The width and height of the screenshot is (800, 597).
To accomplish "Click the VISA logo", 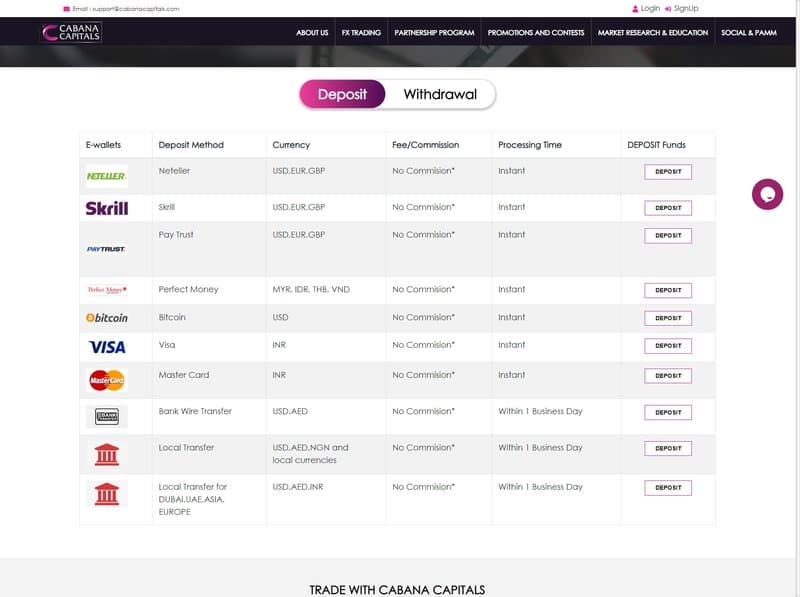I will [107, 347].
